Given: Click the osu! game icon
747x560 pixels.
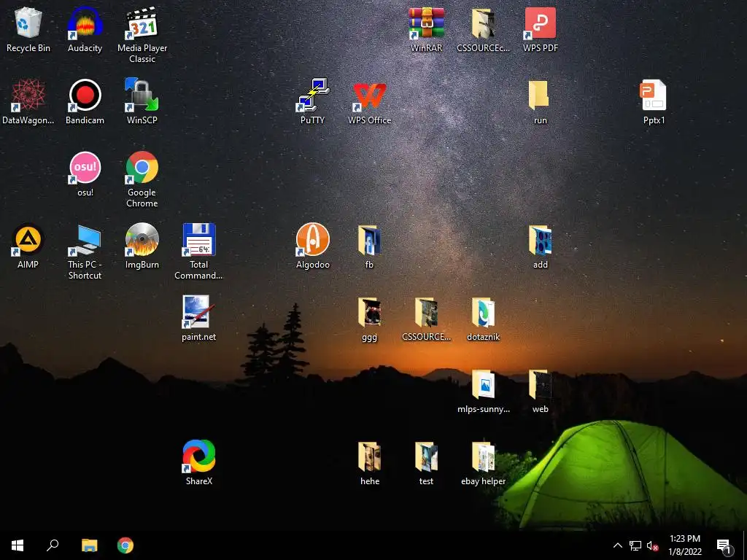Looking at the screenshot, I should (85, 174).
